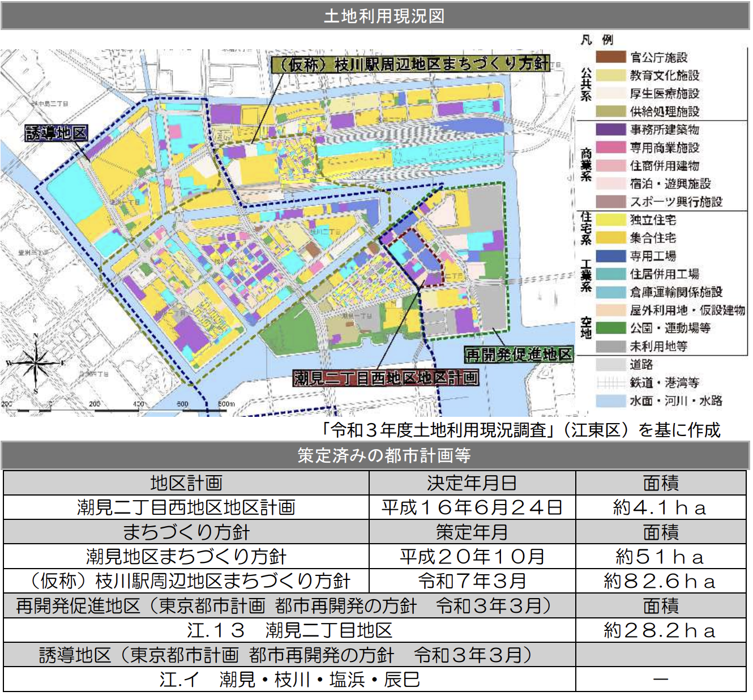This screenshot has width=753, height=700.
Task: Click the 江.13 潮見二丁目地区 cell
Action: pos(289,630)
